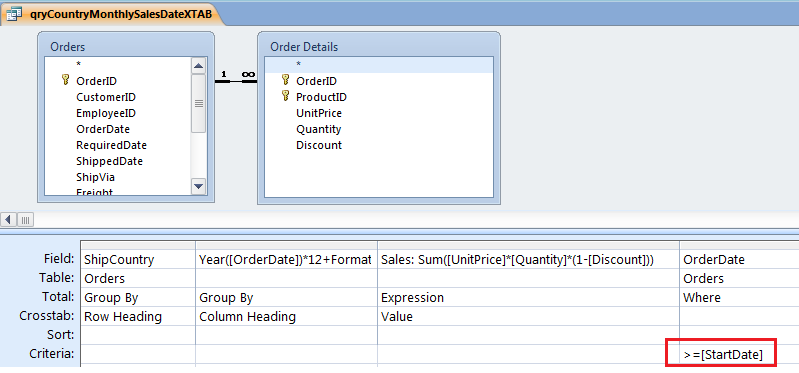Click the Criteria cell under ShipCountry
799x373 pixels.
coord(138,354)
